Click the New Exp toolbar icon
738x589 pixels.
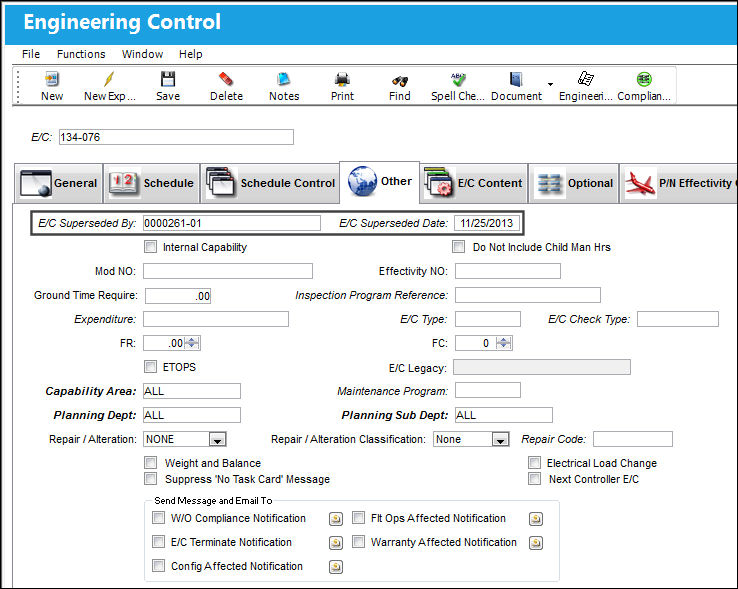click(x=109, y=79)
